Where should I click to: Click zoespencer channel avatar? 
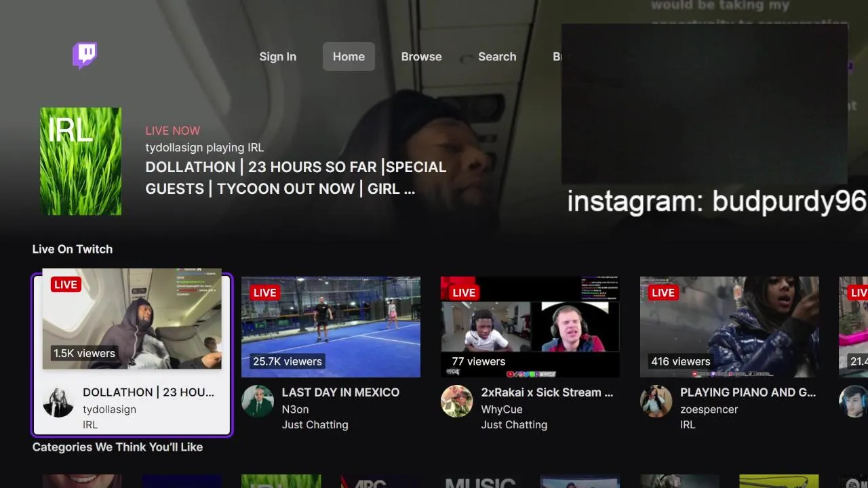coord(656,401)
